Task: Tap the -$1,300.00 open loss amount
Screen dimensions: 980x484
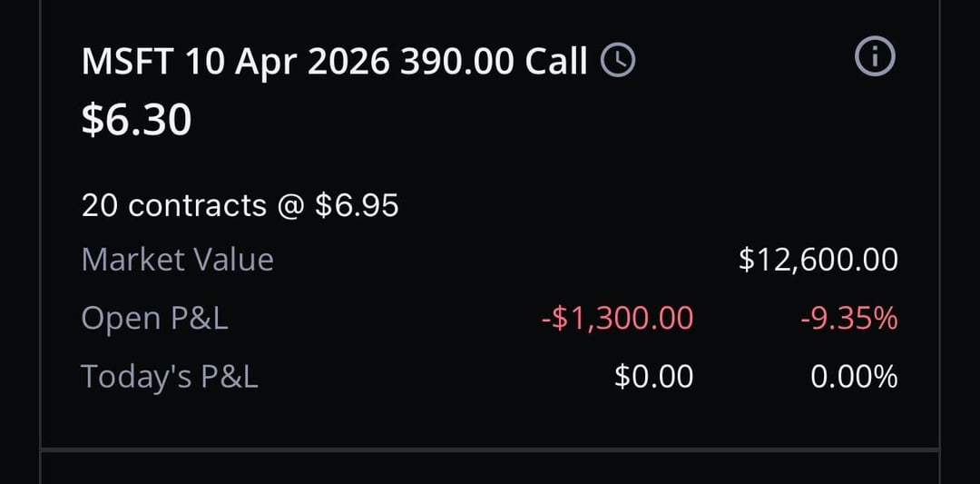Action: [x=616, y=319]
